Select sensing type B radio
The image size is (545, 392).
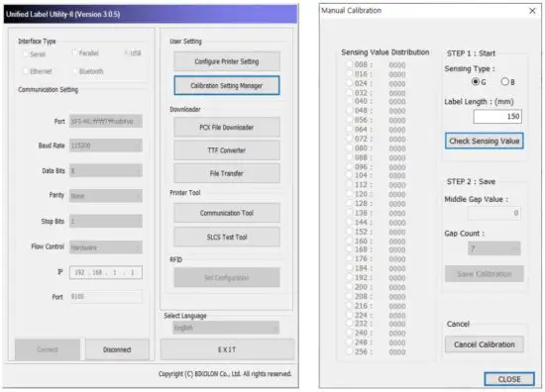click(x=504, y=81)
